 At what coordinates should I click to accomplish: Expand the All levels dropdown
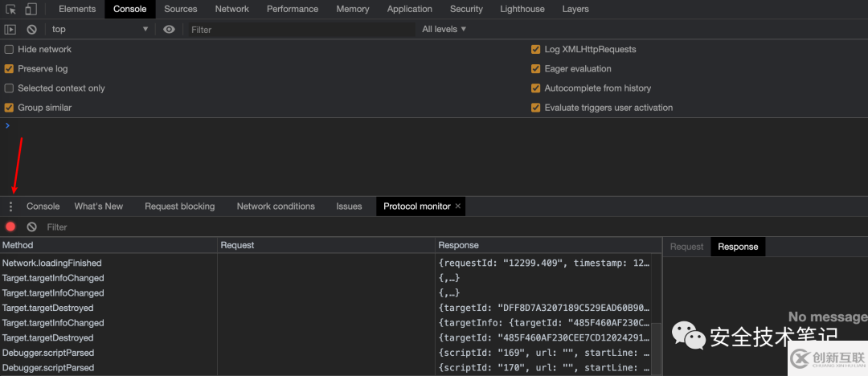point(444,29)
